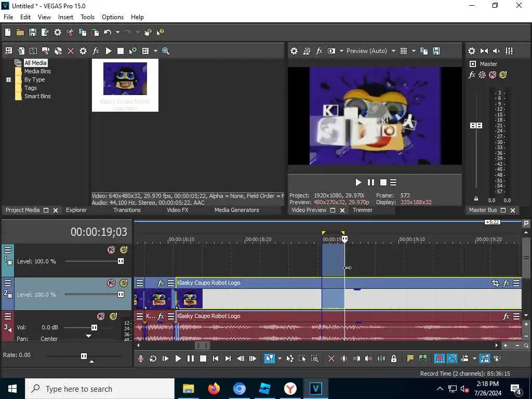This screenshot has width=532, height=399.
Task: Open Media FX in Project Media toolbar
Action: 96,51
